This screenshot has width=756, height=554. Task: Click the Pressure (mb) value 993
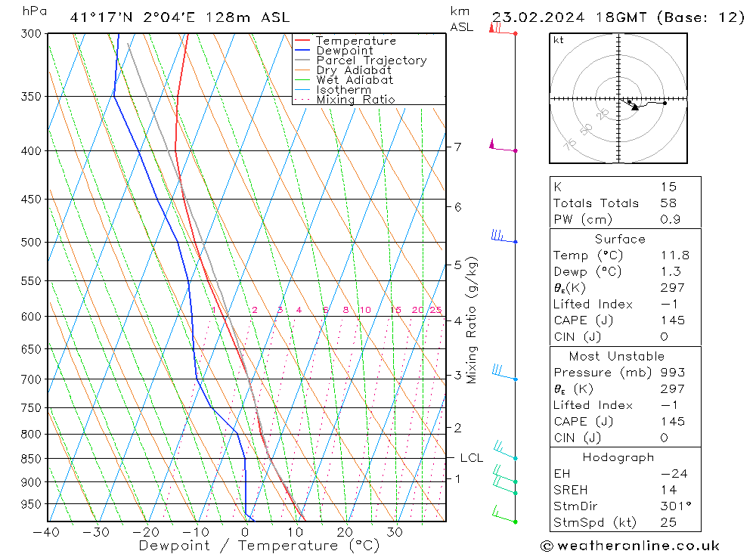[673, 372]
